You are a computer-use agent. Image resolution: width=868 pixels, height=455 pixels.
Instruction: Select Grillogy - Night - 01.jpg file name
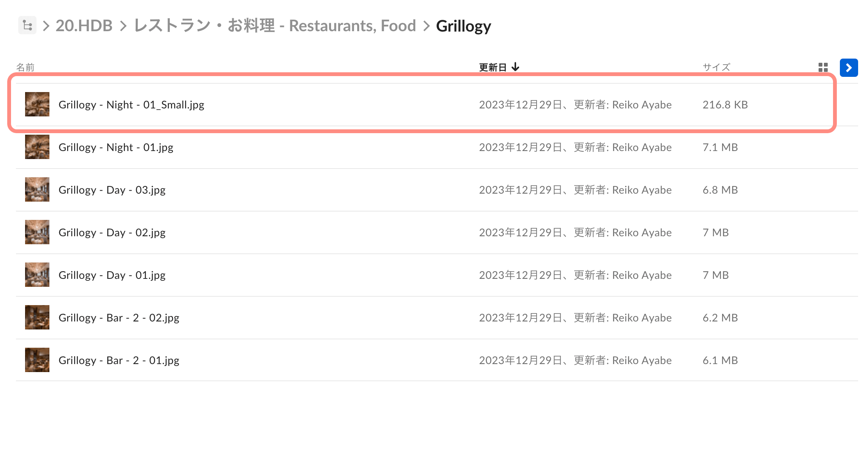click(116, 147)
